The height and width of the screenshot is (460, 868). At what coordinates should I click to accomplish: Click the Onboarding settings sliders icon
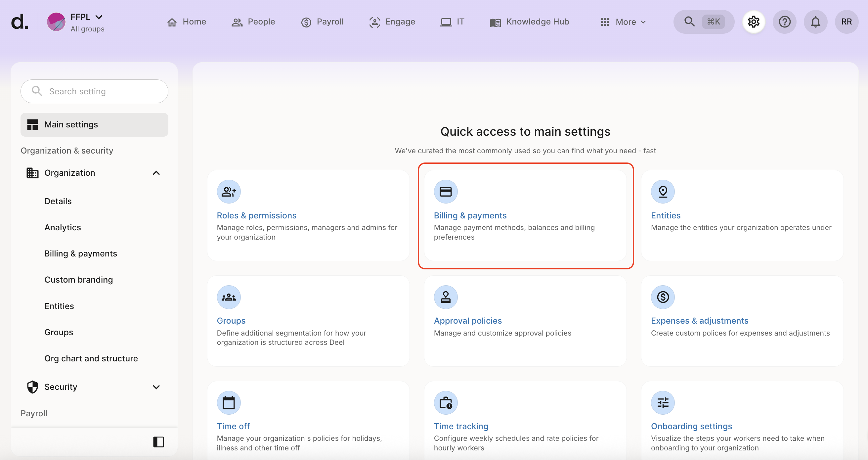[x=663, y=403]
